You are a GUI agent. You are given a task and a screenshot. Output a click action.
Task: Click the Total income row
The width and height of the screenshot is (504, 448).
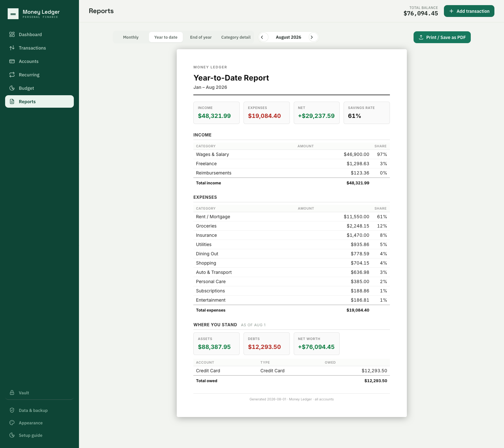click(x=291, y=183)
